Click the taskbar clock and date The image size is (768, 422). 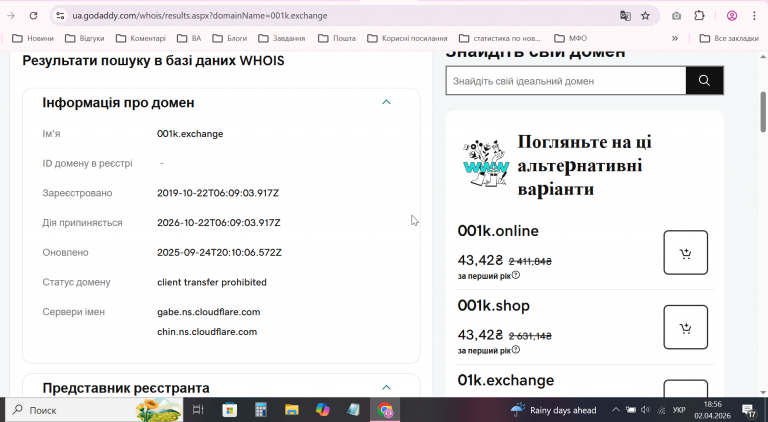(x=712, y=410)
